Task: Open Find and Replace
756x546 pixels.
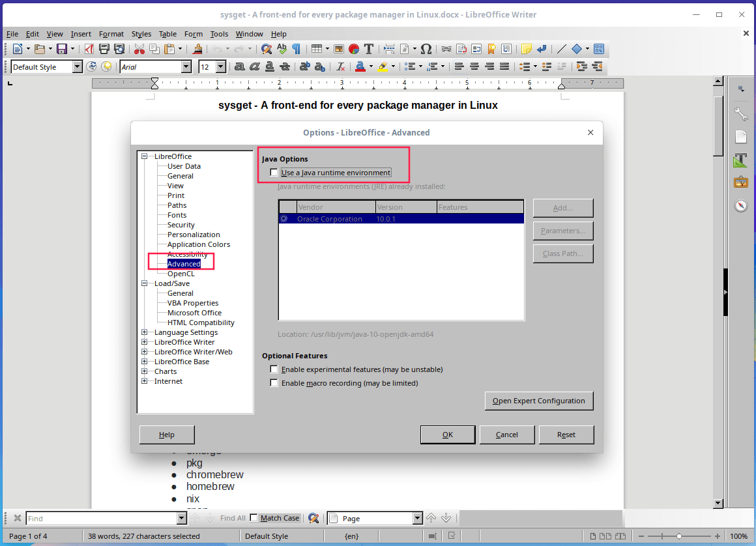Action: pyautogui.click(x=267, y=48)
